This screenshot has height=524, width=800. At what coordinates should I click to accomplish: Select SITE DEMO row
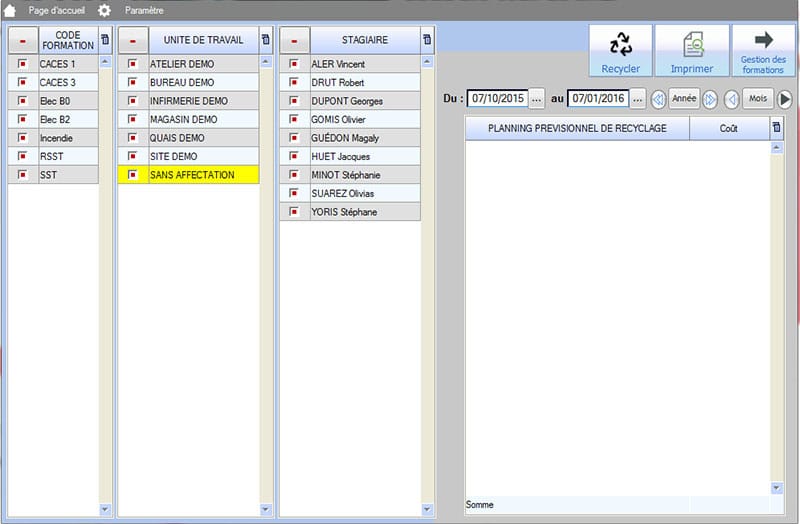point(189,156)
